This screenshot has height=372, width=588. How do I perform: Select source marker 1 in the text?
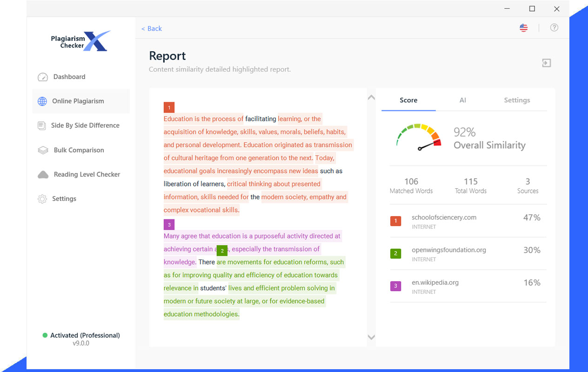(169, 107)
